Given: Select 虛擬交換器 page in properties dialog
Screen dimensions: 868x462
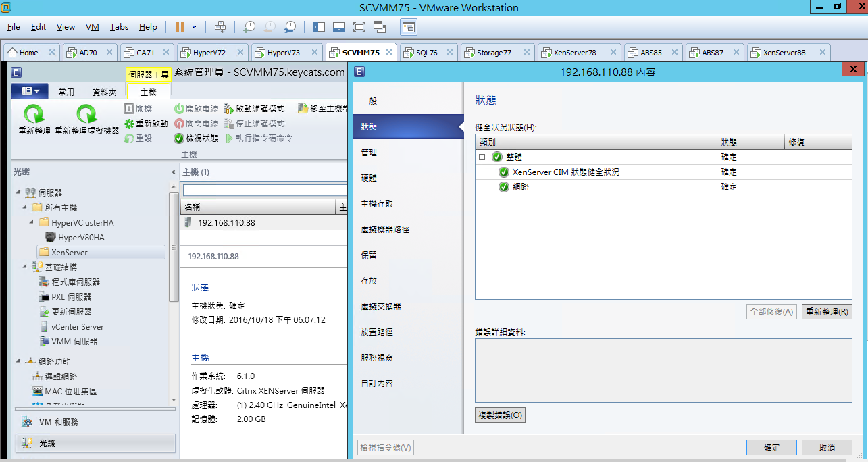Looking at the screenshot, I should click(x=407, y=307).
